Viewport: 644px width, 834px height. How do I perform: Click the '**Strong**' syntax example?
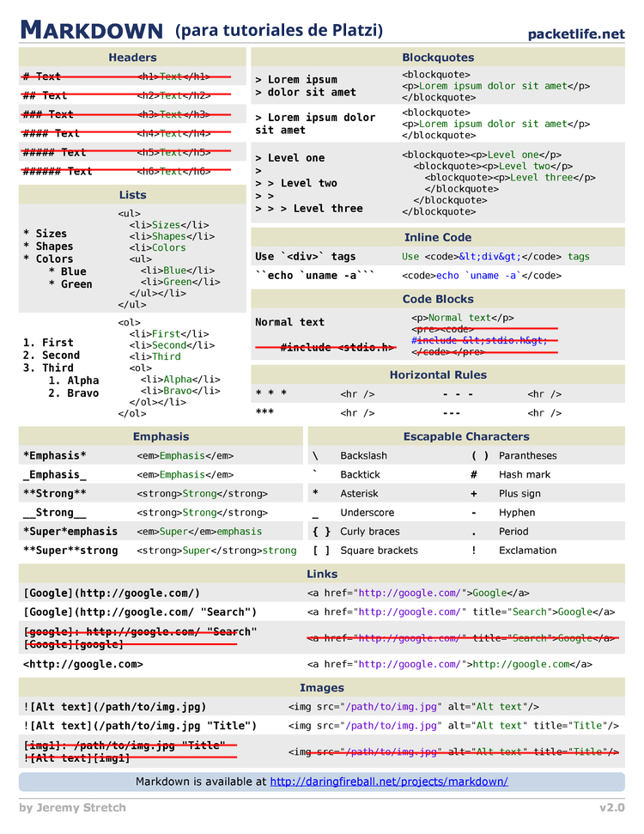[54, 494]
